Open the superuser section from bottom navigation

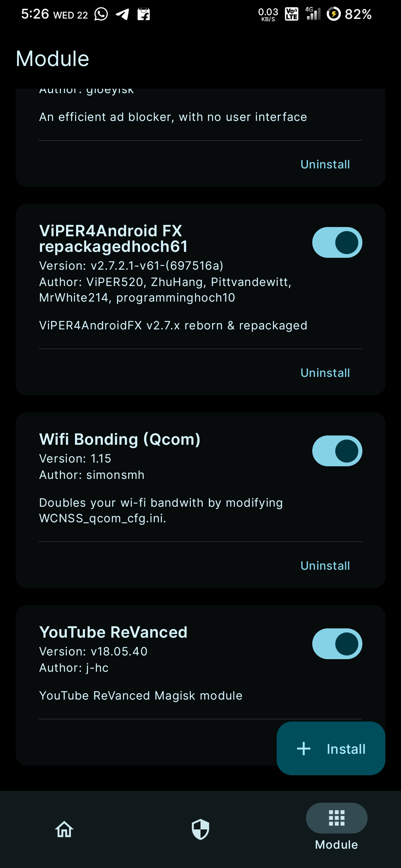(200, 829)
